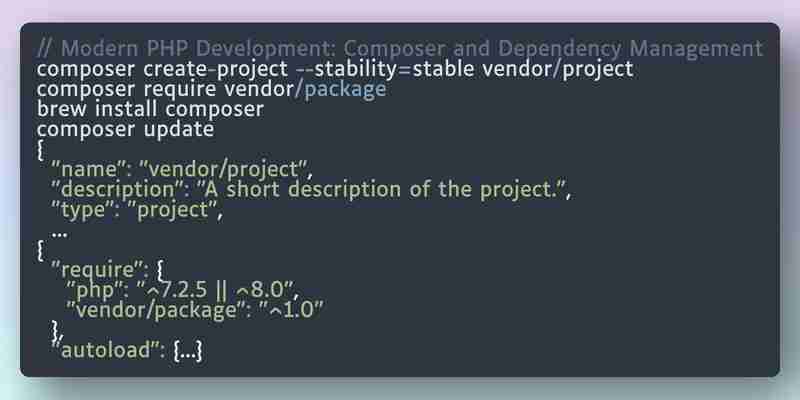Image resolution: width=800 pixels, height=400 pixels.
Task: Click the three-dot ellipsis line
Action: point(60,234)
